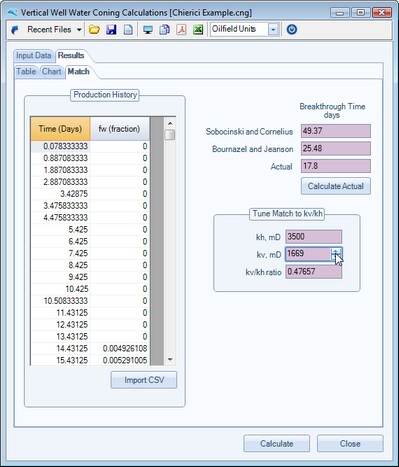The image size is (399, 467).
Task: Select time cell 14.43125
Action: [x=60, y=348]
